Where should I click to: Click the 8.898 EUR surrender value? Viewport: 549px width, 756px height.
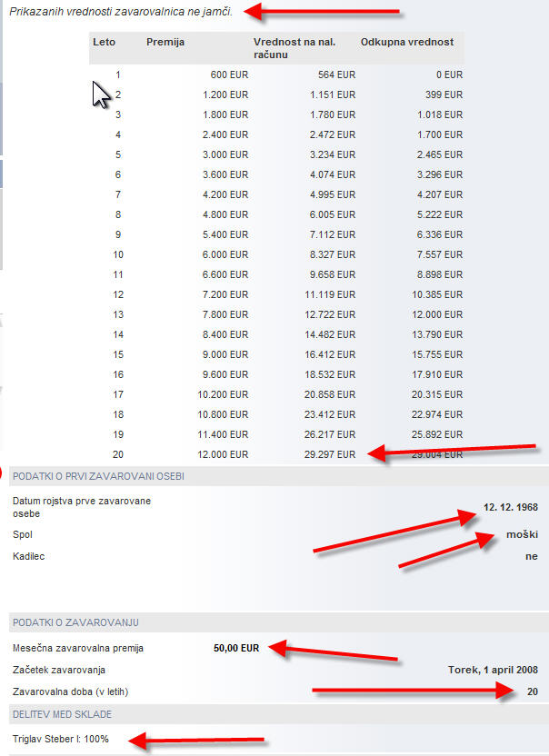click(x=440, y=274)
